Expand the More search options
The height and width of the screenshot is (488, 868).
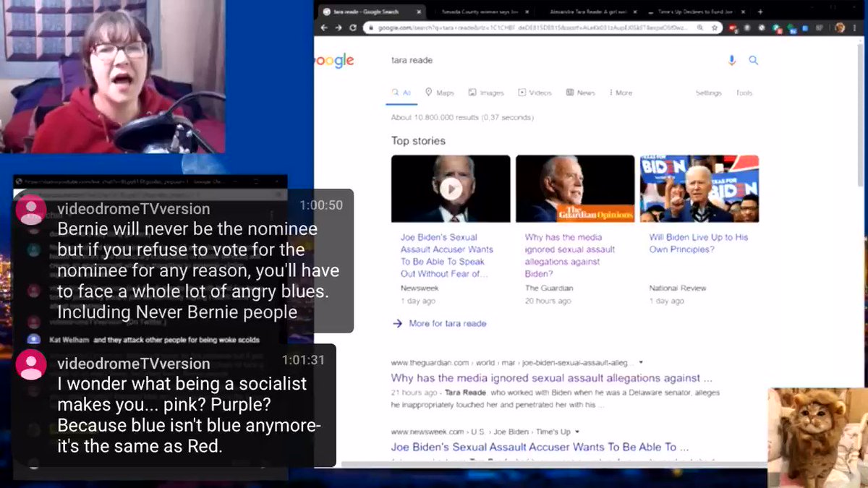click(x=621, y=93)
